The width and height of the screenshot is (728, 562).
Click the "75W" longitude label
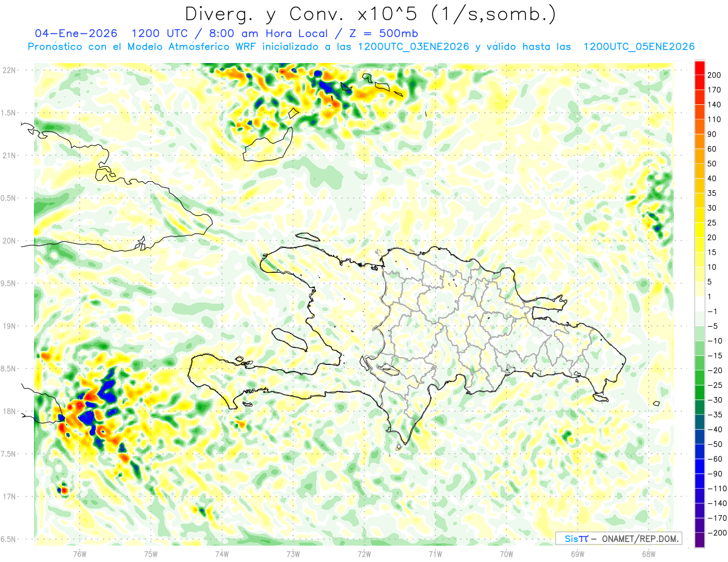tap(151, 554)
